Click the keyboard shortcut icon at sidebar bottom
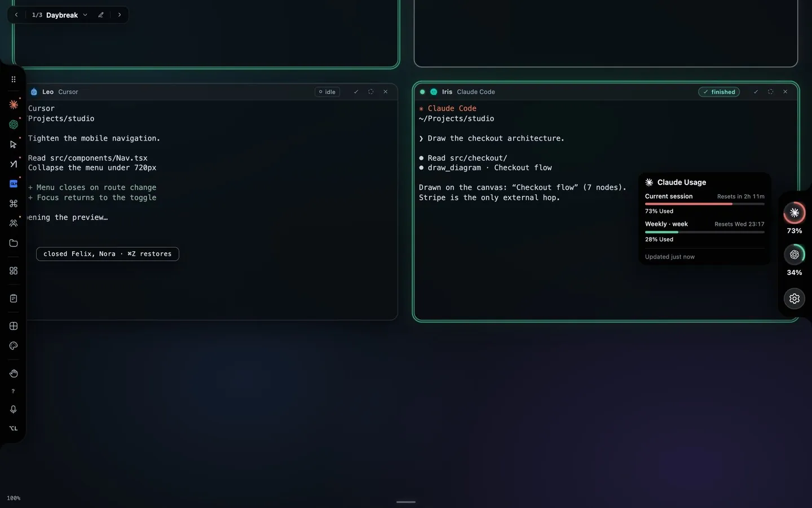 (14, 428)
